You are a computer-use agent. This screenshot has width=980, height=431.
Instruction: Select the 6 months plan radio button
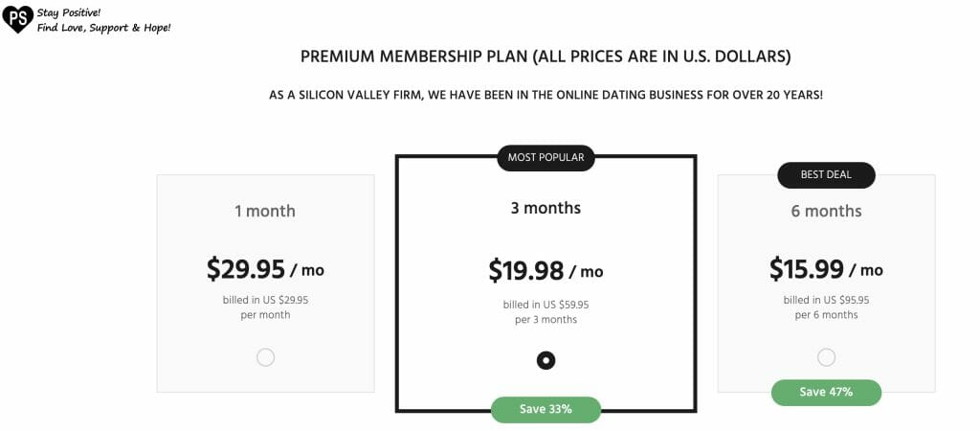click(x=826, y=358)
